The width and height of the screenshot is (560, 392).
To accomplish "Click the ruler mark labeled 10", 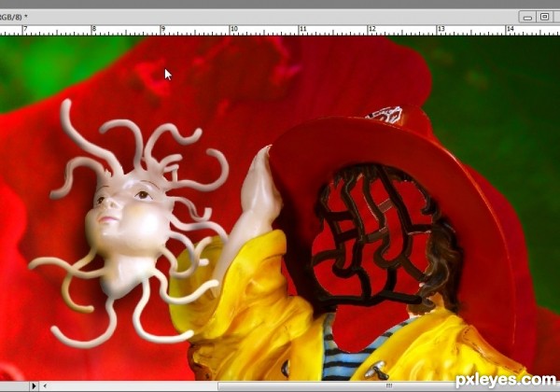I will coord(234,29).
